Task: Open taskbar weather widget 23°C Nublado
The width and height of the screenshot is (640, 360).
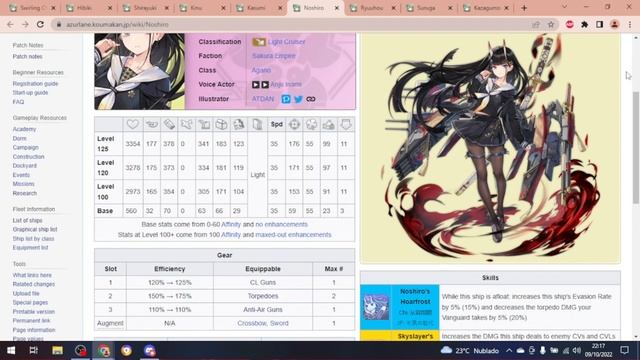Action: (470, 350)
